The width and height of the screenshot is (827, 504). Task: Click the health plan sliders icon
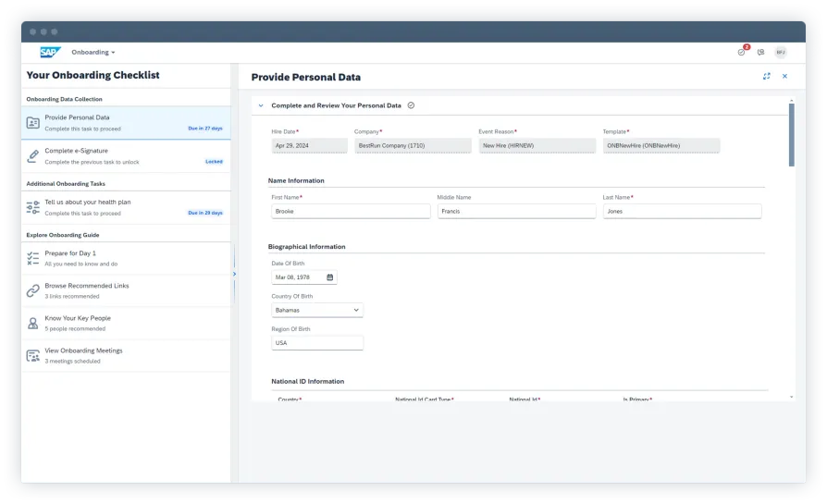click(x=32, y=207)
